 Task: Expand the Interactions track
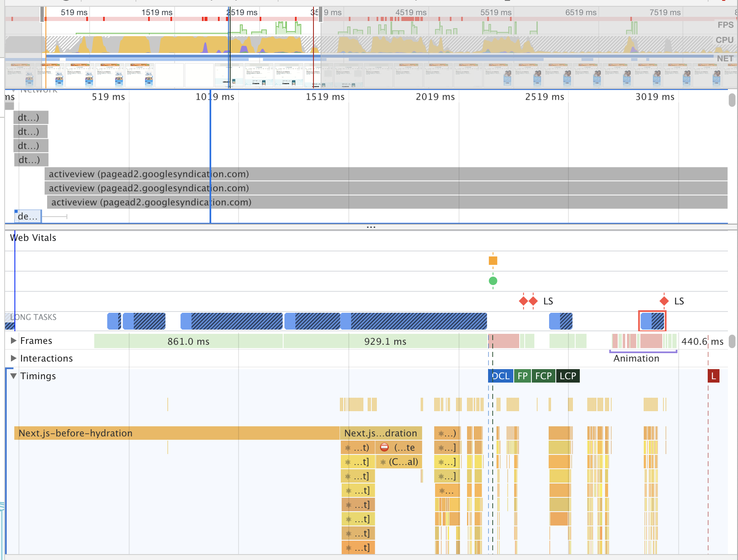pyautogui.click(x=13, y=358)
